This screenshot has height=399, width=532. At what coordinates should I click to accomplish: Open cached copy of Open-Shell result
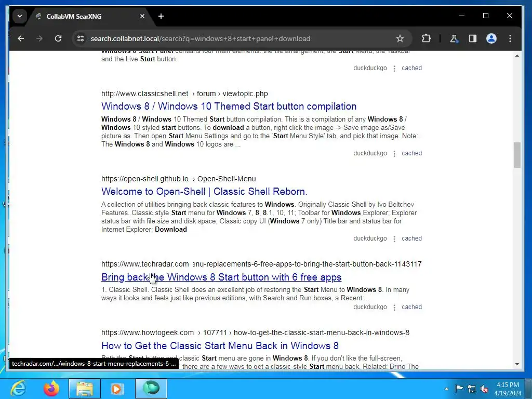coord(411,238)
